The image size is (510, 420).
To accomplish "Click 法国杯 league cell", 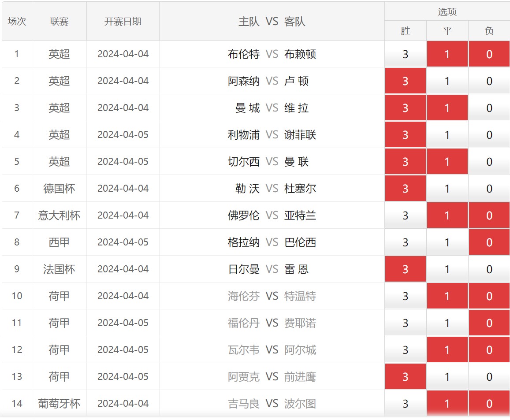I will click(59, 269).
